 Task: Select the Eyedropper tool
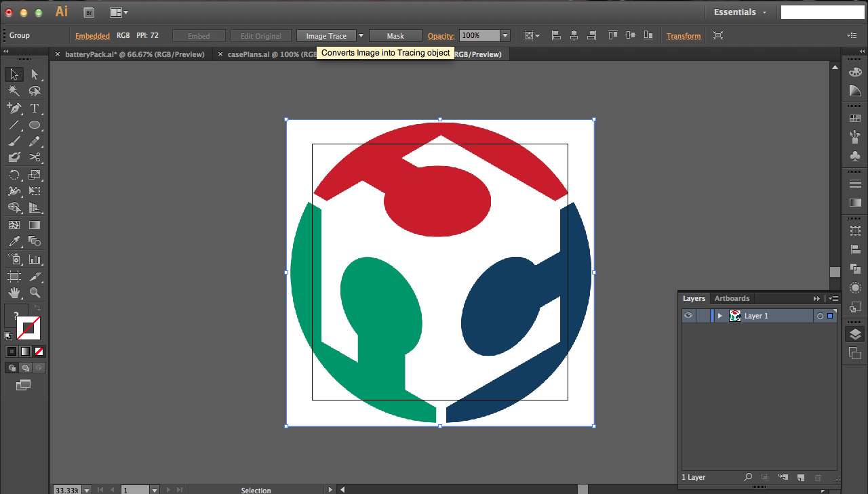coord(14,242)
